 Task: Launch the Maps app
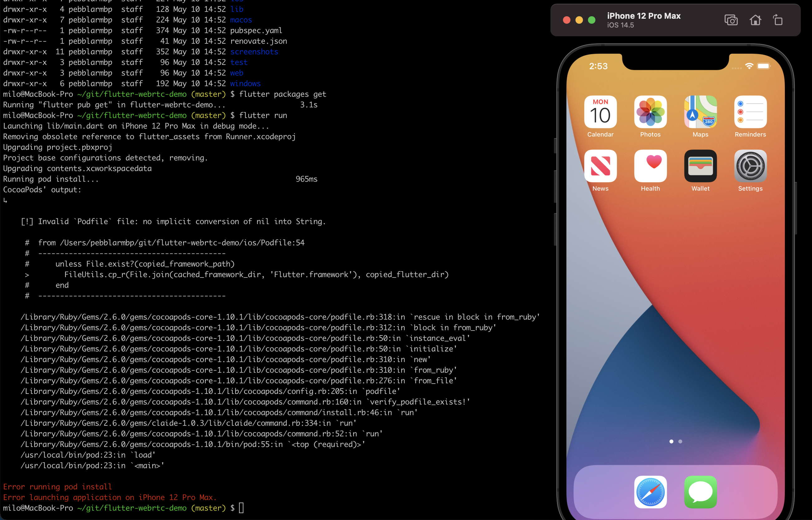[x=700, y=112]
